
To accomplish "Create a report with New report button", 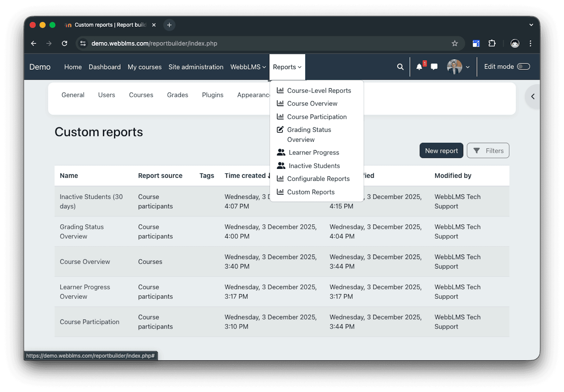I will [441, 151].
